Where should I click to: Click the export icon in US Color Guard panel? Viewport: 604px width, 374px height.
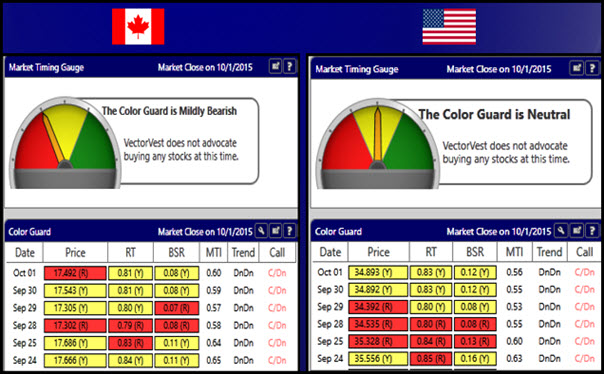pos(577,230)
